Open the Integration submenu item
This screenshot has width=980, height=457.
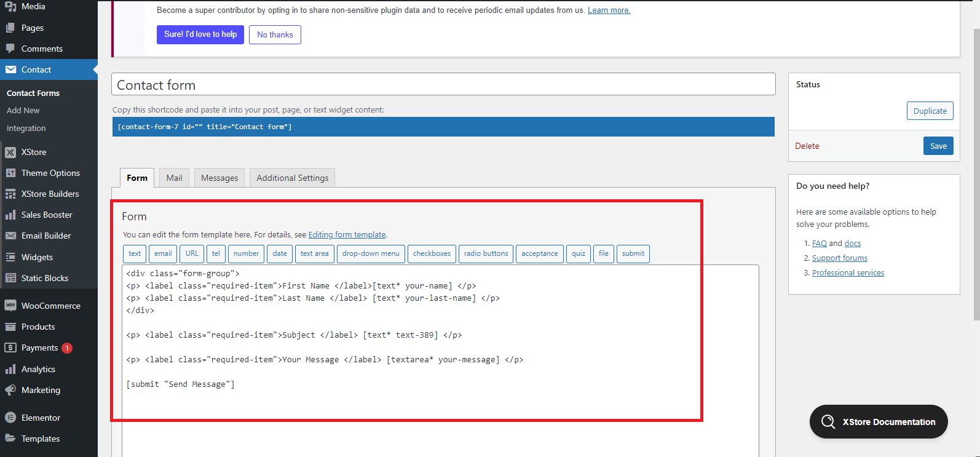point(26,128)
